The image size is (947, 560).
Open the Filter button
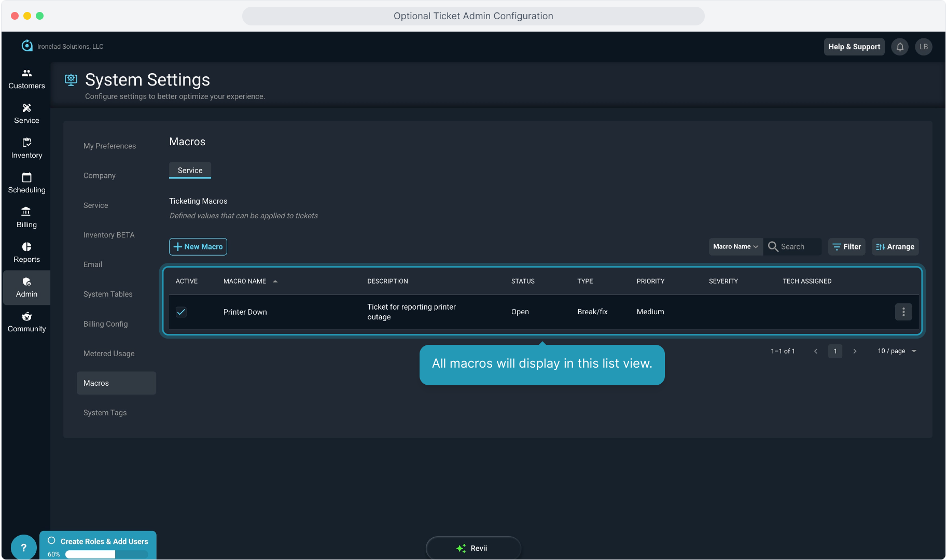point(846,247)
